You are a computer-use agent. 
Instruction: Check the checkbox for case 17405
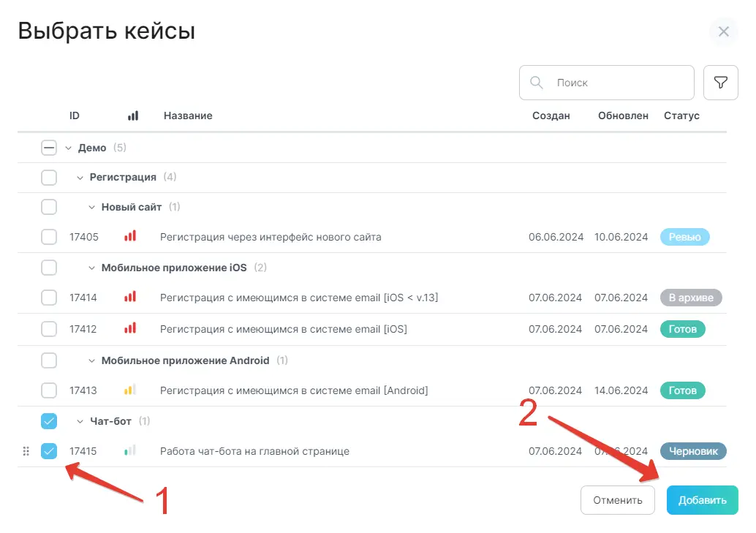pyautogui.click(x=49, y=236)
